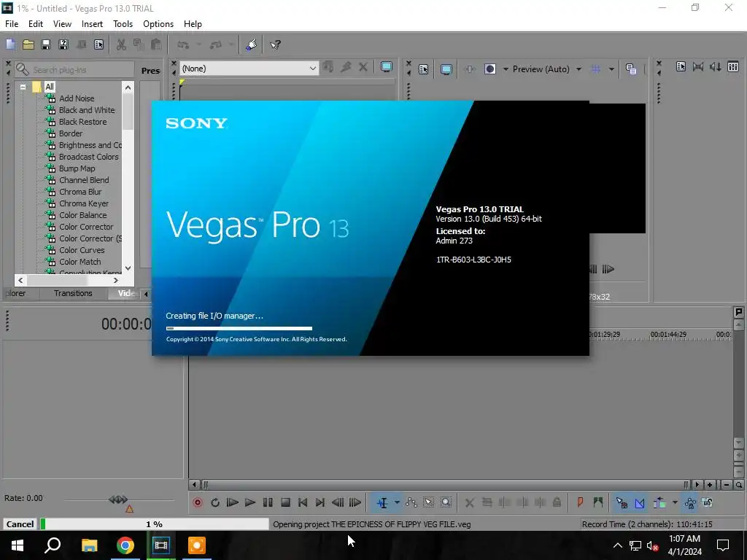
Task: Copy snapshot to clipboard in preview toolbar
Action: click(631, 69)
